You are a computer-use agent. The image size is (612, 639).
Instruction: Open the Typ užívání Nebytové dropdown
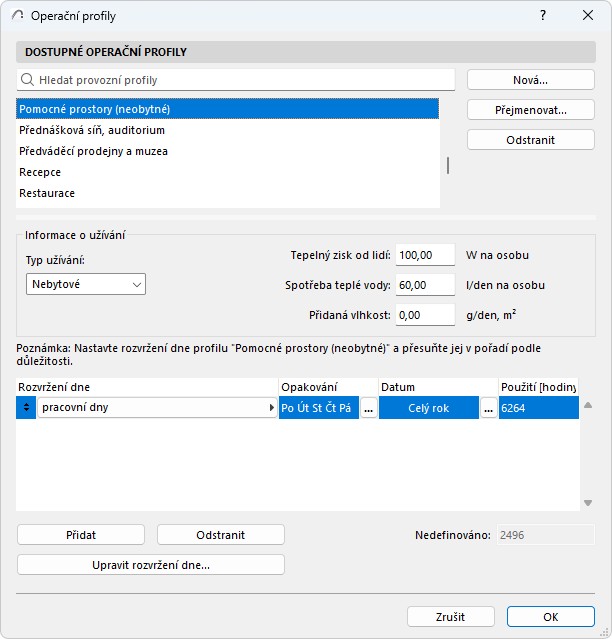pos(86,284)
